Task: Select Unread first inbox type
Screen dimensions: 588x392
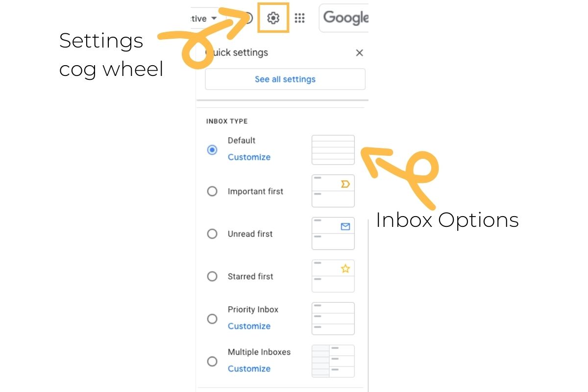Action: 212,234
